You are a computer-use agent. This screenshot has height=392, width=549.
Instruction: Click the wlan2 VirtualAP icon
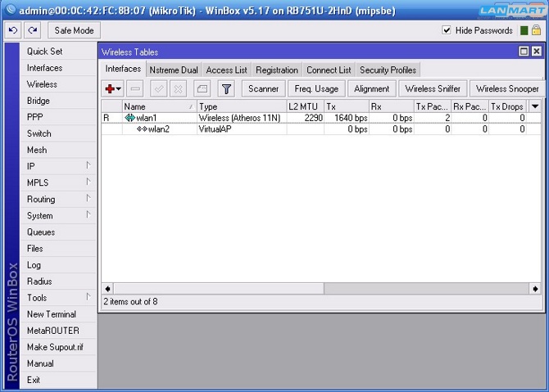[142, 129]
